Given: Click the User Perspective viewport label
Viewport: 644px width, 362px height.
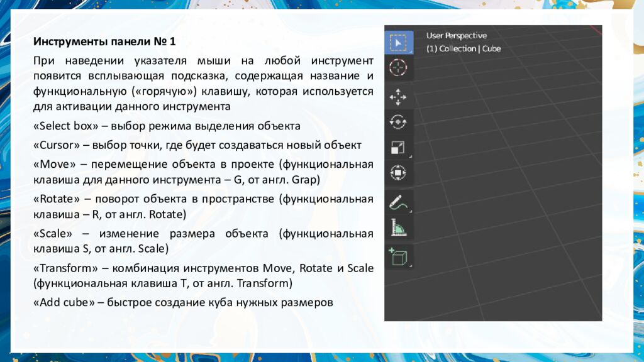Looking at the screenshot, I should (457, 36).
